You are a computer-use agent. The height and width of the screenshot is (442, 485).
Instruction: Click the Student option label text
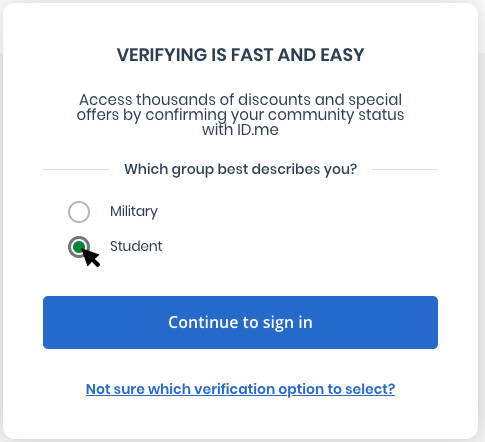(136, 246)
